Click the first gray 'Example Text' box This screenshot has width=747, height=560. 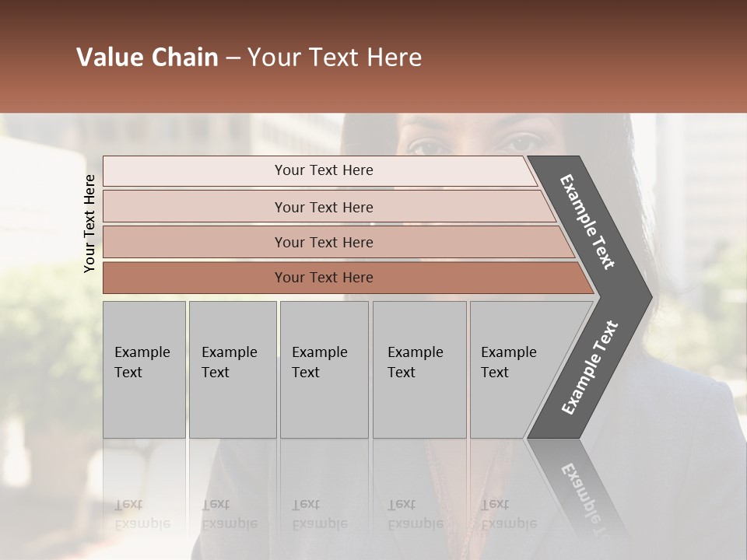click(144, 369)
